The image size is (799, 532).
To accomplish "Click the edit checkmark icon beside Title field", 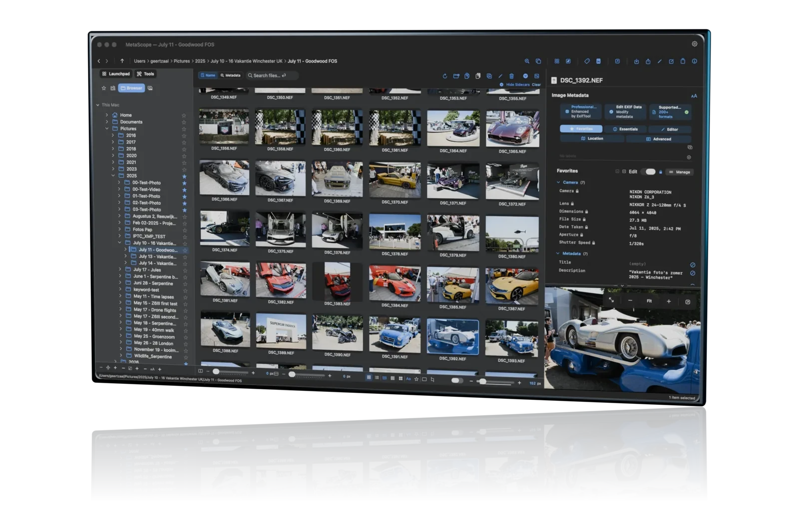I will [693, 265].
